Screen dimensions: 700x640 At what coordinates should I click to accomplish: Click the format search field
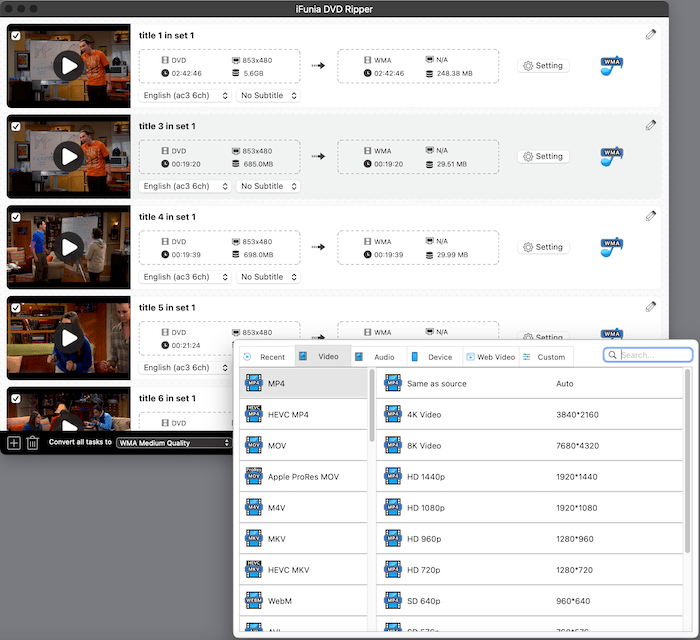click(653, 355)
